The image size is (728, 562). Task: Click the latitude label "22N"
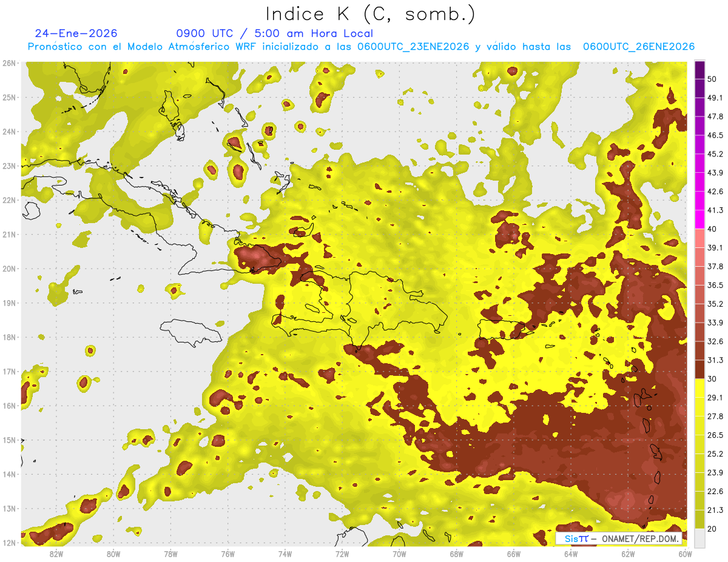click(x=9, y=200)
